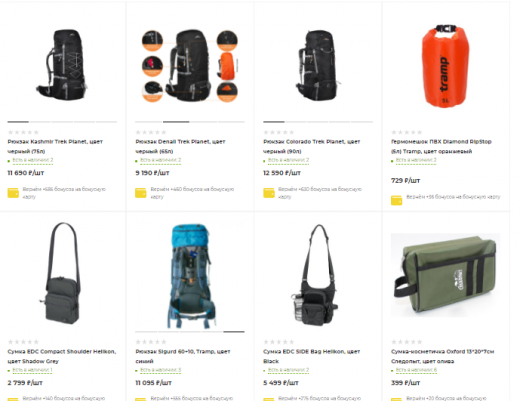This screenshot has height=401, width=520.
Task: Open the orange Tramp dry bag image
Action: pos(445,66)
